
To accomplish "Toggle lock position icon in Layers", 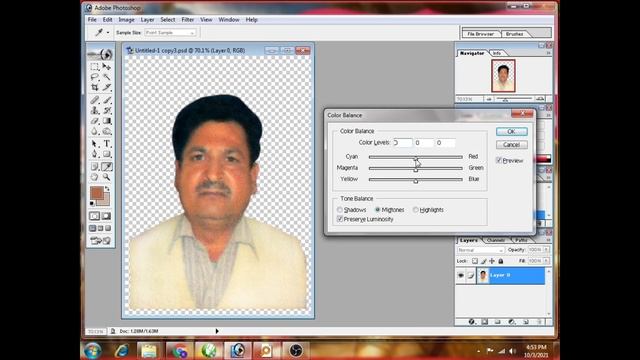I will point(492,261).
